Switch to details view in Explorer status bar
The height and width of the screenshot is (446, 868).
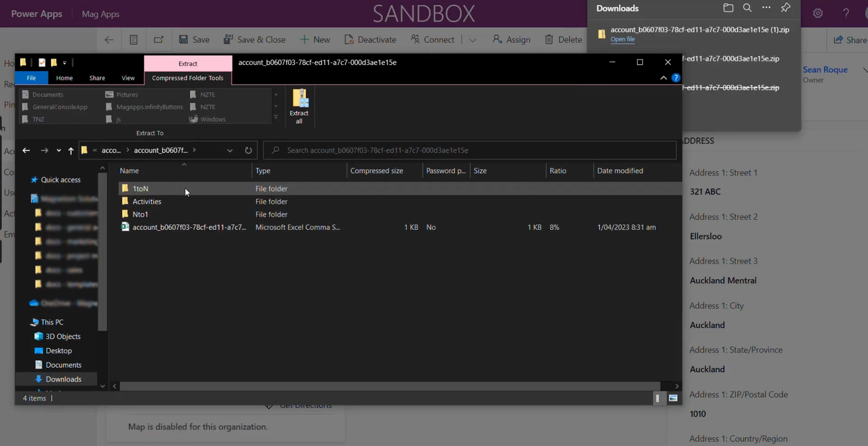click(x=657, y=399)
